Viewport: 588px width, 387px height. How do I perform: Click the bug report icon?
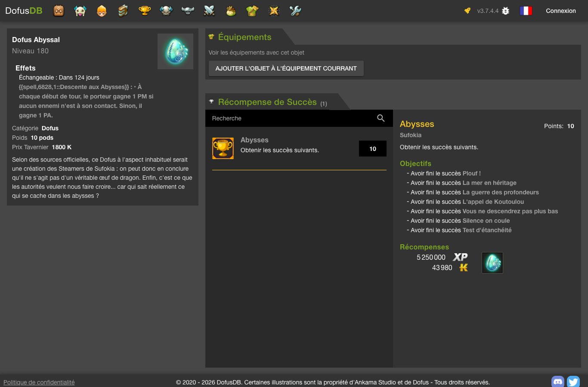click(x=506, y=11)
